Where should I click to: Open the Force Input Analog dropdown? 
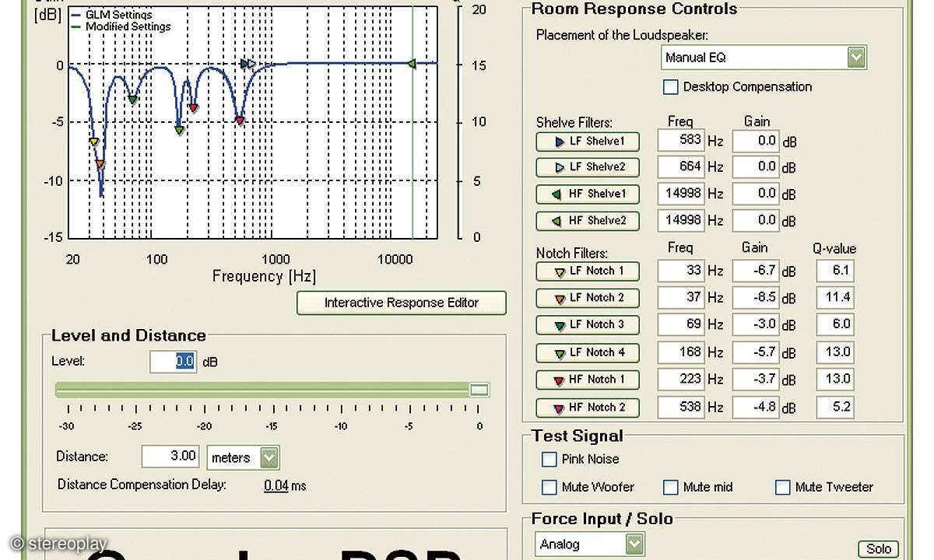[x=590, y=544]
